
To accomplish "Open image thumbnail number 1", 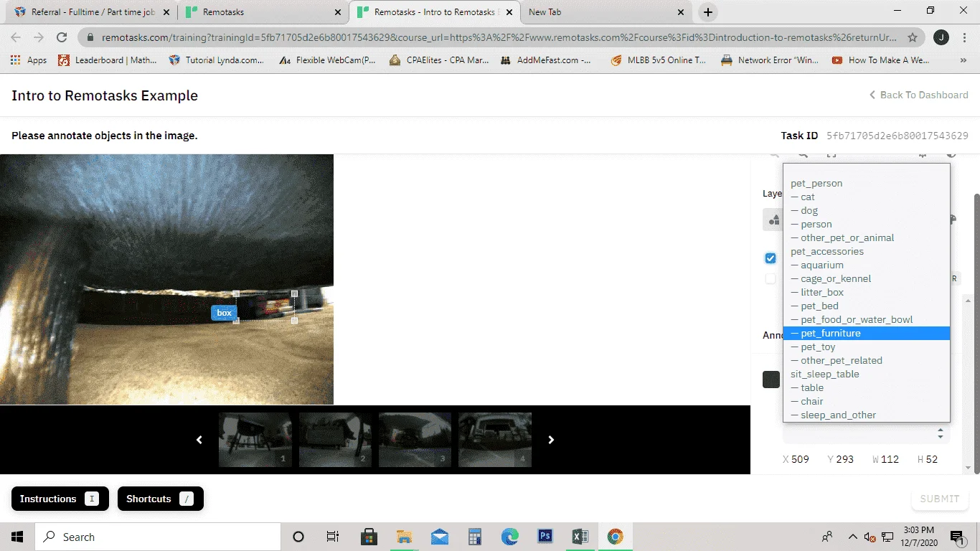I will point(255,440).
